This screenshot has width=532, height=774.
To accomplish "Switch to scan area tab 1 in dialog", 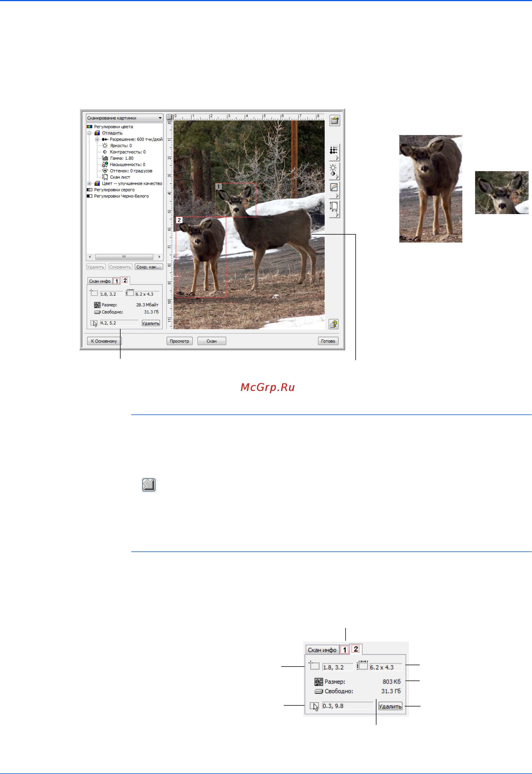I will pyautogui.click(x=117, y=281).
